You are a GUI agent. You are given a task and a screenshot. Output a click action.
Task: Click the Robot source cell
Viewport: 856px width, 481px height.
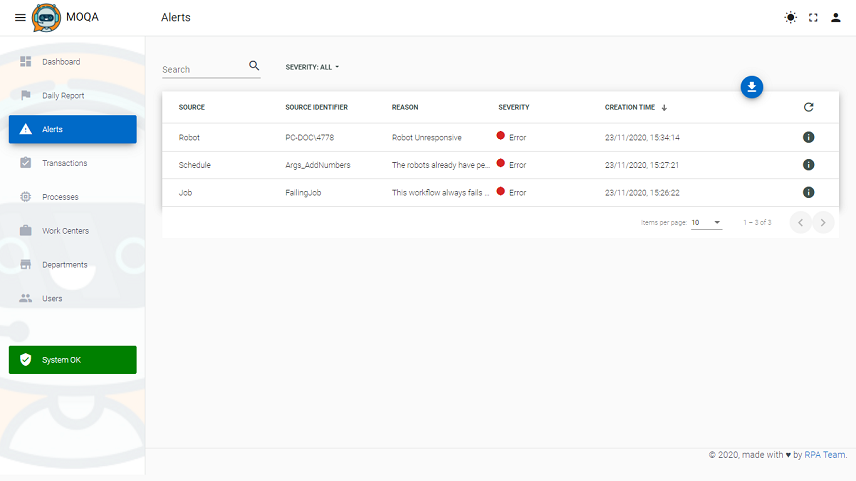tap(189, 138)
